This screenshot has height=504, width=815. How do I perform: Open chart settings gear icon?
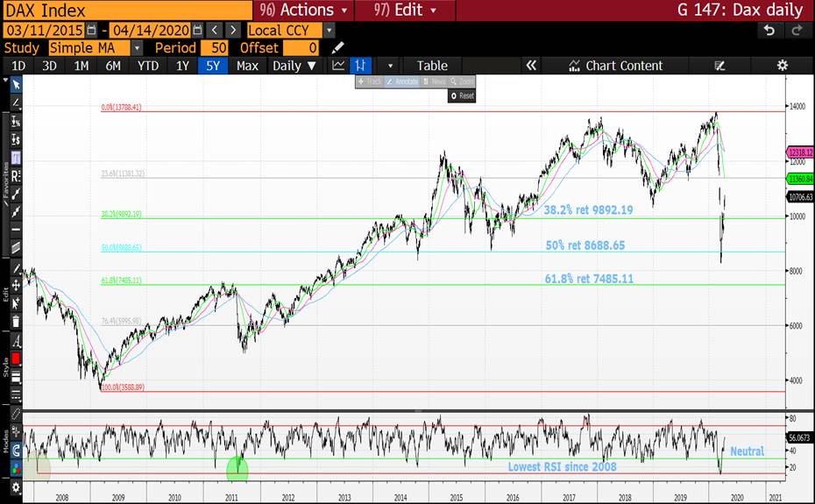(x=782, y=66)
